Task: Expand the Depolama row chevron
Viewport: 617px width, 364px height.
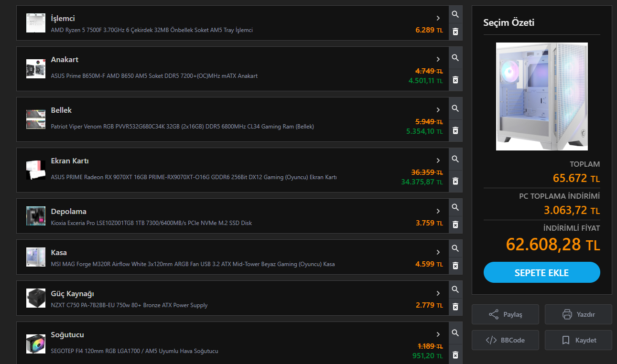Action: [438, 211]
